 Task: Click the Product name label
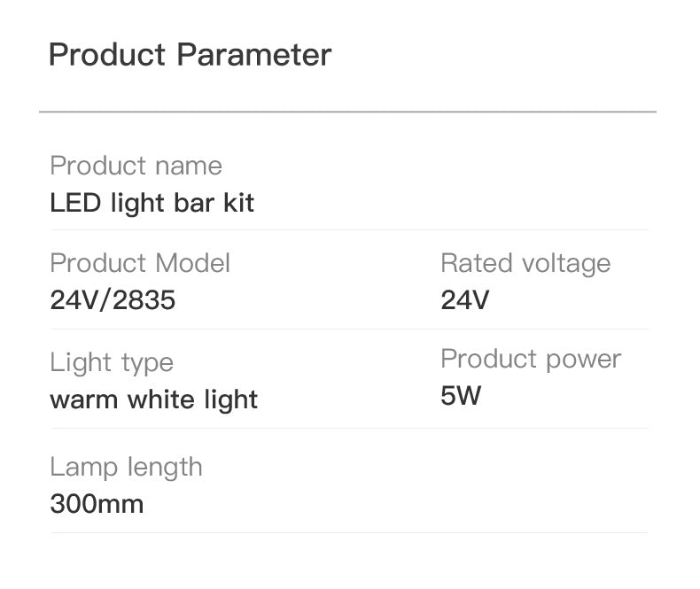[x=136, y=166]
